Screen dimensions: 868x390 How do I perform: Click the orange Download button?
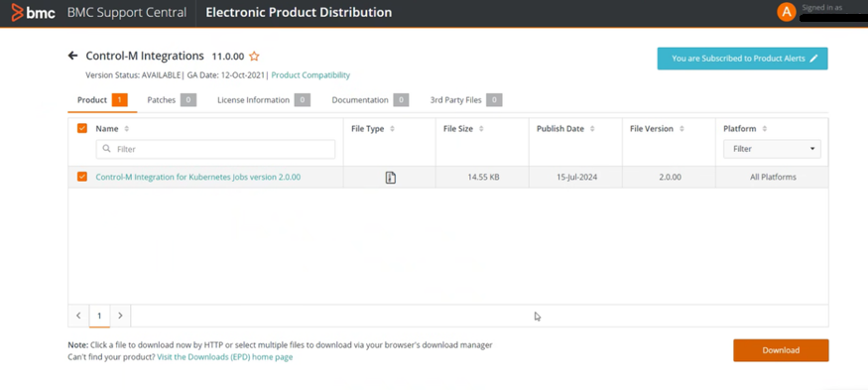point(781,350)
